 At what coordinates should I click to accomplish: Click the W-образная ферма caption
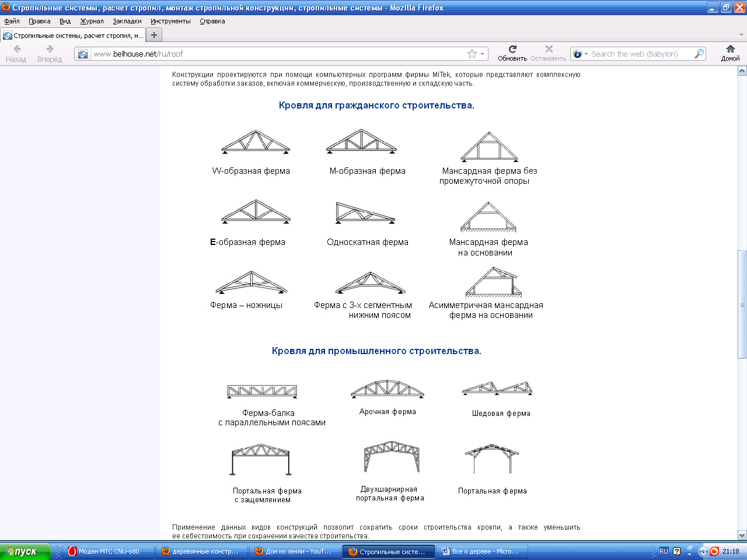251,171
